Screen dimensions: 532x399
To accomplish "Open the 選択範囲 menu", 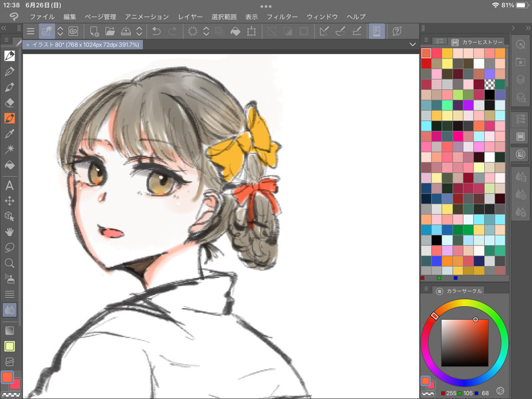I will [x=224, y=17].
